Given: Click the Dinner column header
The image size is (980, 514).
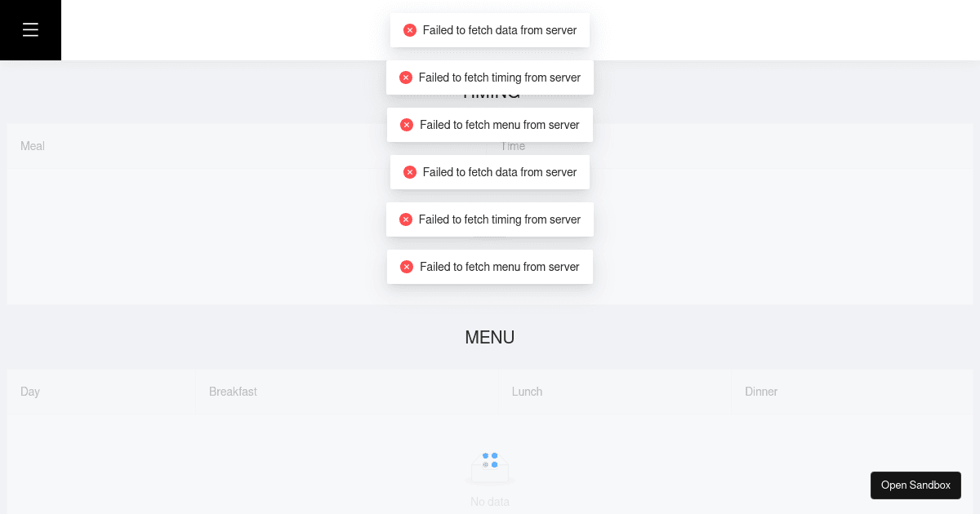Looking at the screenshot, I should [760, 392].
